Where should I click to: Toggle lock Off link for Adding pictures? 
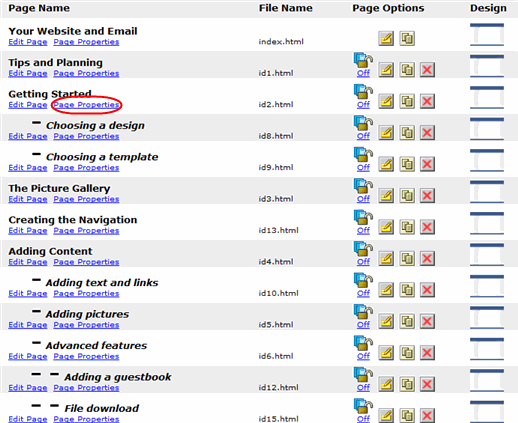(x=363, y=325)
